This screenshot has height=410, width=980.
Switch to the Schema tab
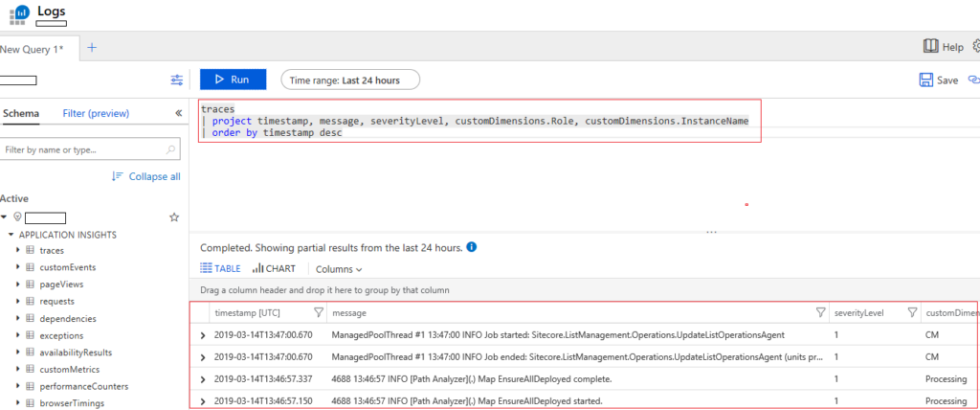pos(21,113)
